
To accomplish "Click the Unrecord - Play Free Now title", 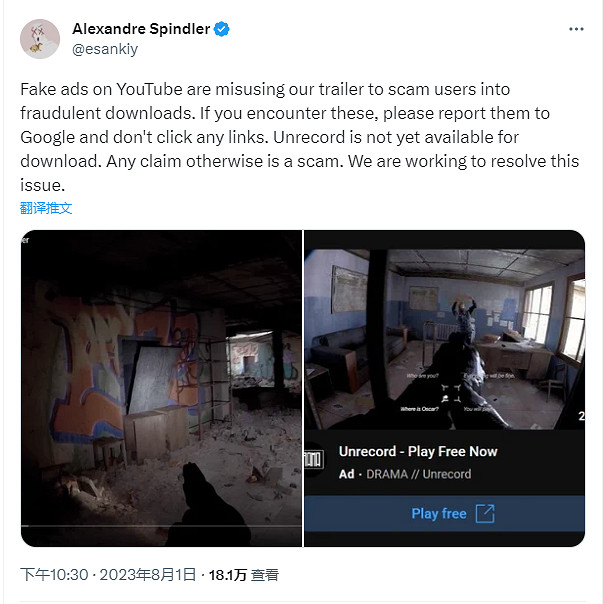I will 418,451.
